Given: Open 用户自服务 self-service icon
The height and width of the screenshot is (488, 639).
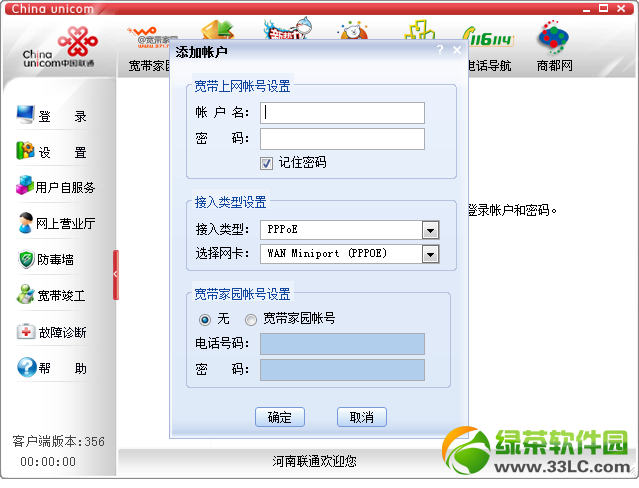Looking at the screenshot, I should tap(25, 185).
